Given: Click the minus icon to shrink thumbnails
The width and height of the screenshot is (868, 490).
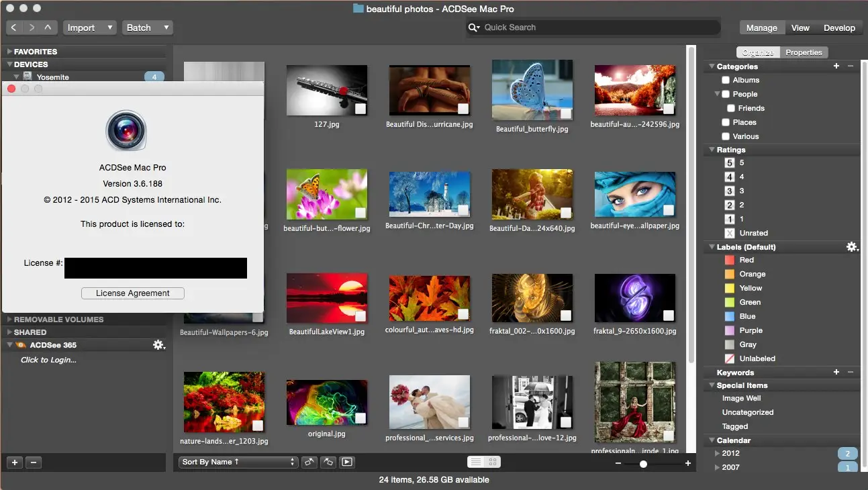Looking at the screenshot, I should tap(618, 463).
